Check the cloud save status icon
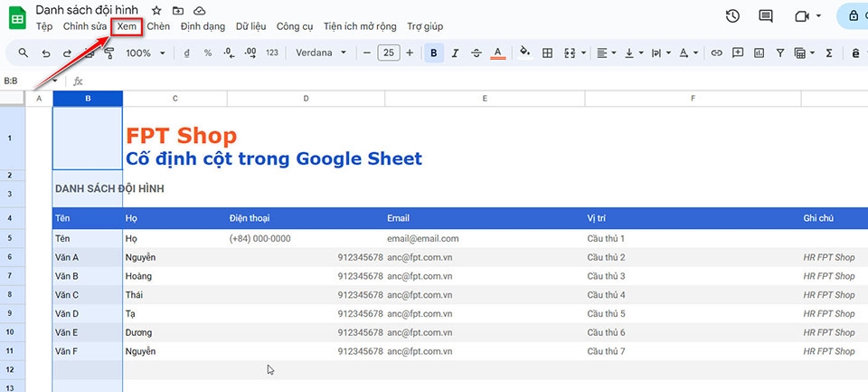 (200, 11)
